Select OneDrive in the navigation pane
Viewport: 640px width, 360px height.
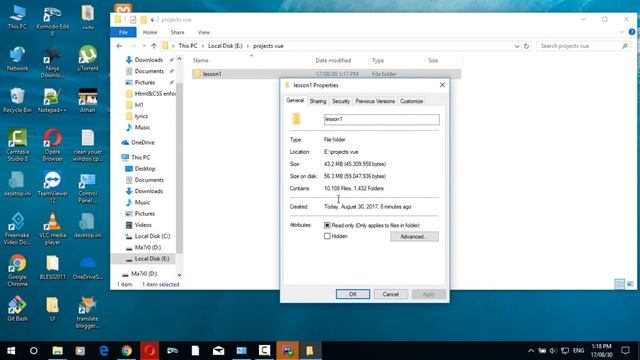pyautogui.click(x=143, y=142)
